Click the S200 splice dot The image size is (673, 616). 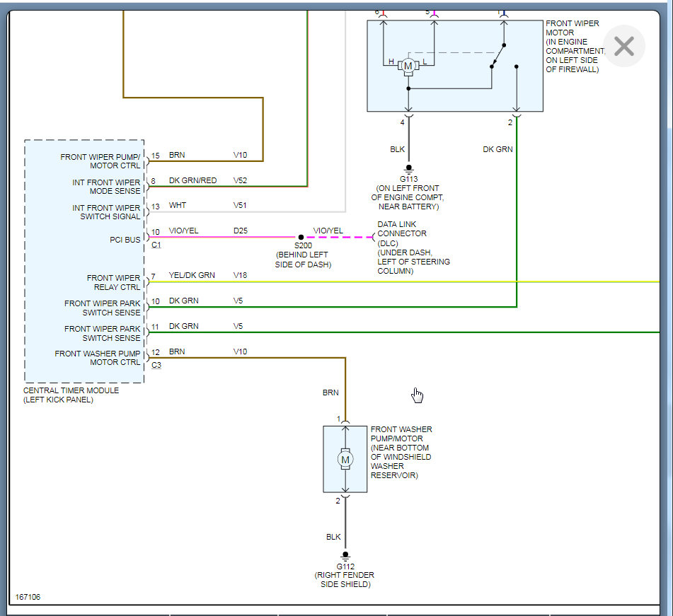tap(301, 237)
